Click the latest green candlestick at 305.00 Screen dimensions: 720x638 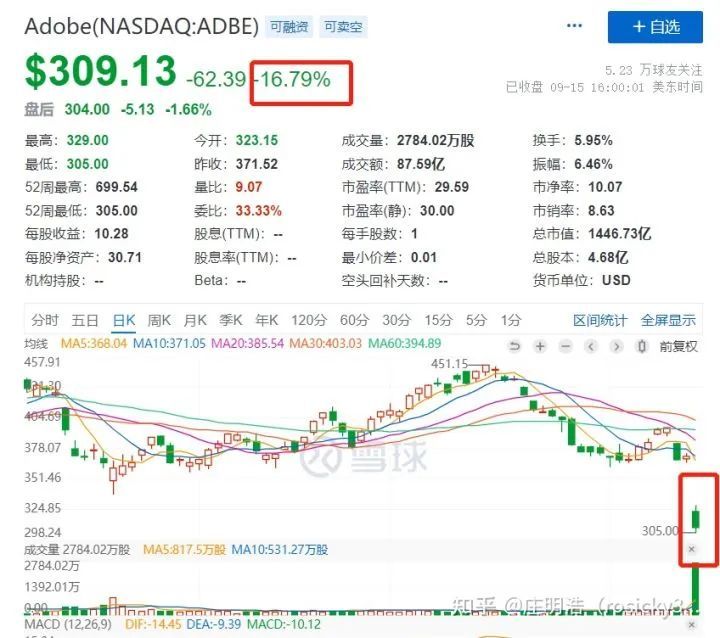point(696,519)
